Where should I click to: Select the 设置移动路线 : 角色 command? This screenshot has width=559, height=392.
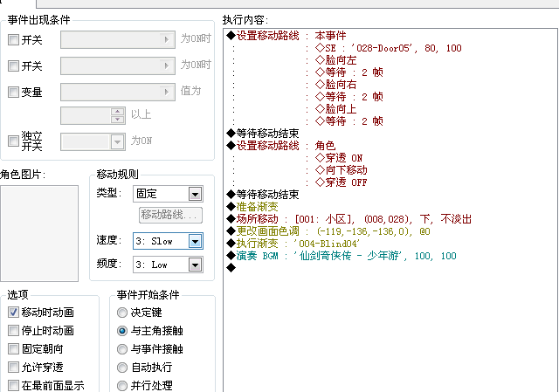click(x=281, y=146)
